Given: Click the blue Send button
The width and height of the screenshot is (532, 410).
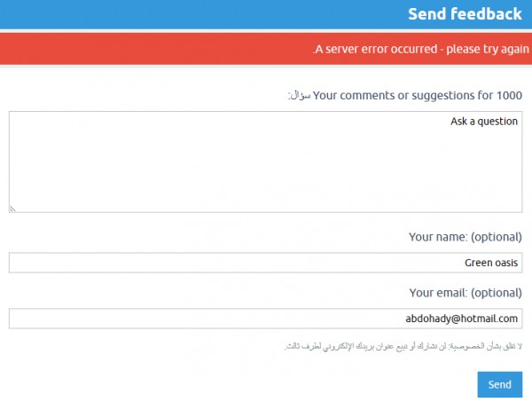Looking at the screenshot, I should click(499, 384).
